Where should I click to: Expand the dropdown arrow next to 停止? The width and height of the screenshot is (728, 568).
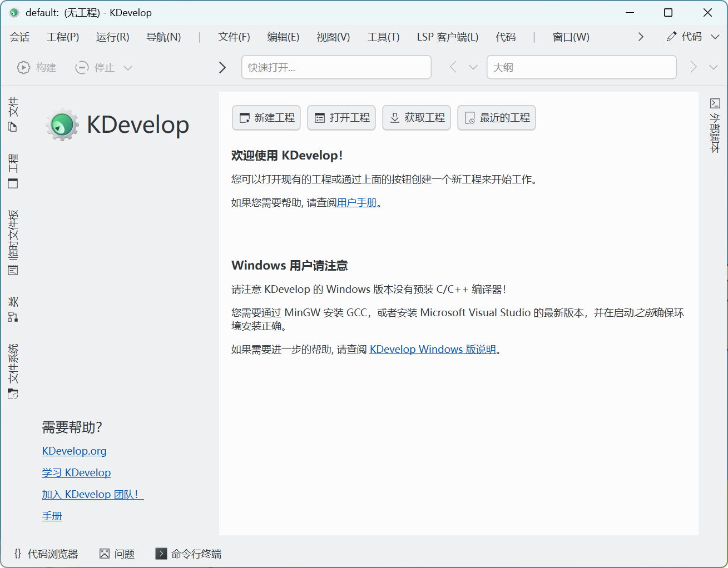pos(128,67)
